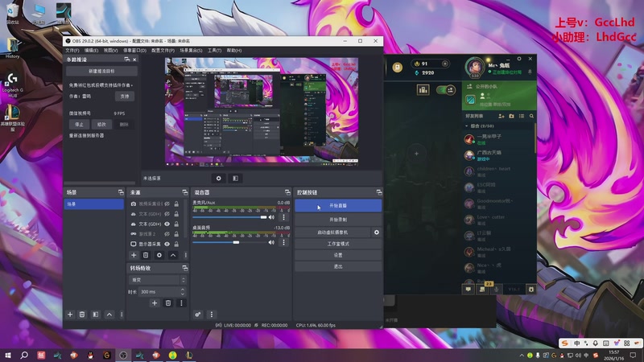Open Desktop Audio three-dot options menu
Image resolution: width=644 pixels, height=362 pixels.
[283, 243]
